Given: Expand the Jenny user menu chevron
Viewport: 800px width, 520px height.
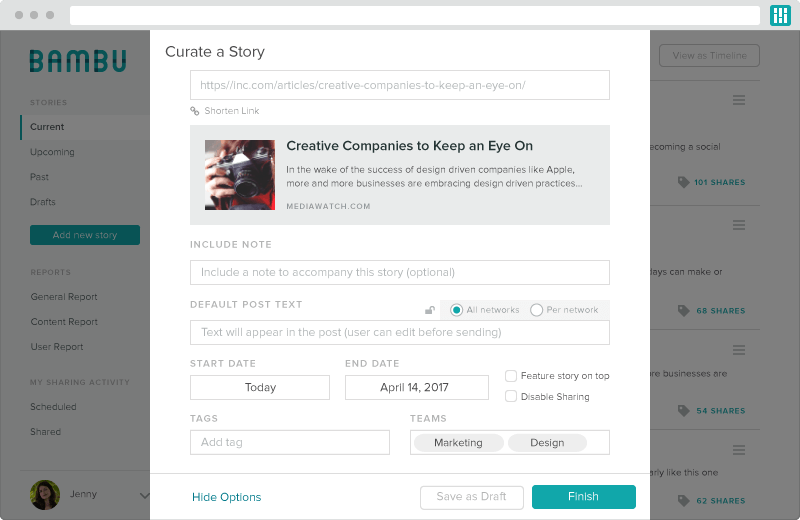Looking at the screenshot, I should [x=144, y=495].
